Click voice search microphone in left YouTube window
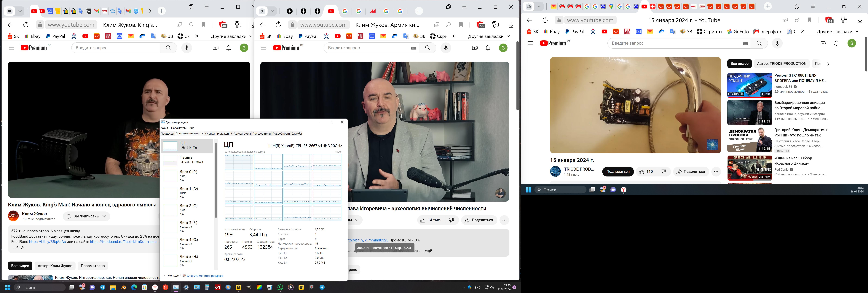The height and width of the screenshot is (293, 868). pos(186,48)
